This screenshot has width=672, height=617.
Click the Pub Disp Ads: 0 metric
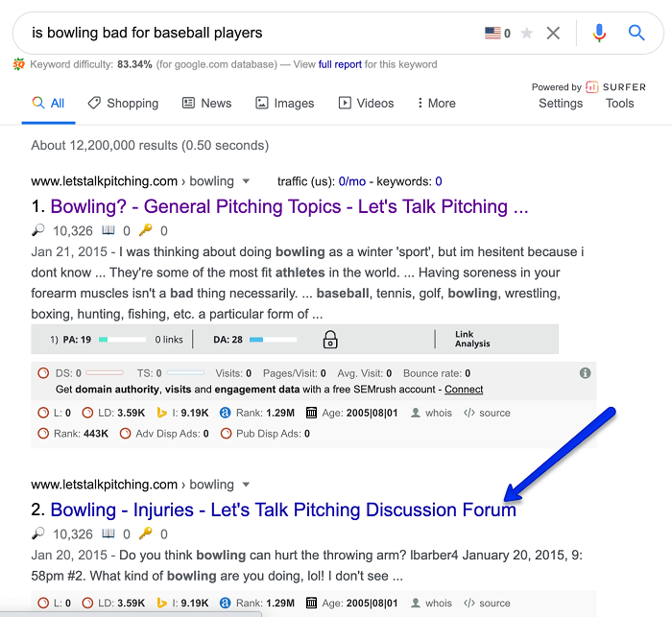[x=265, y=434]
